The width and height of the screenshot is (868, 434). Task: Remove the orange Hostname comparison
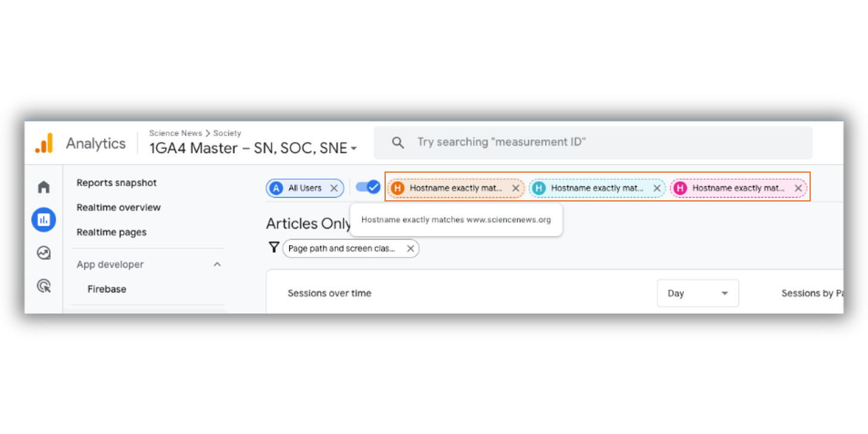[516, 188]
